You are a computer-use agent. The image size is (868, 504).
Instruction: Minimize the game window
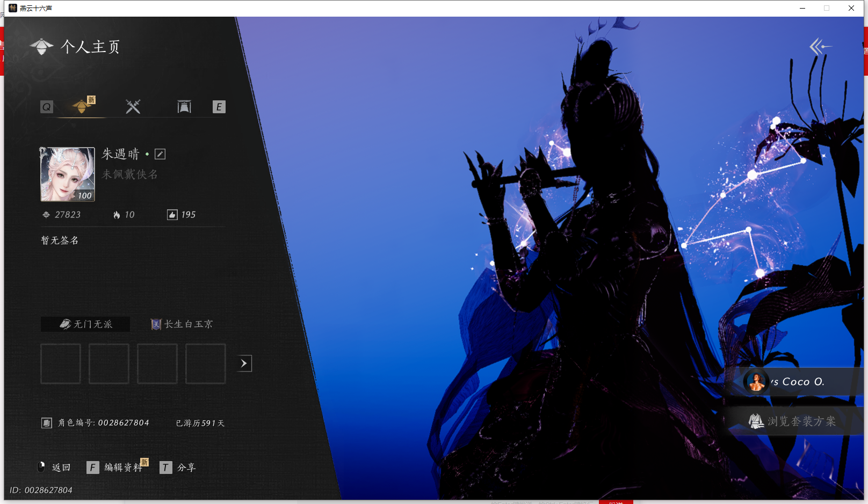802,8
